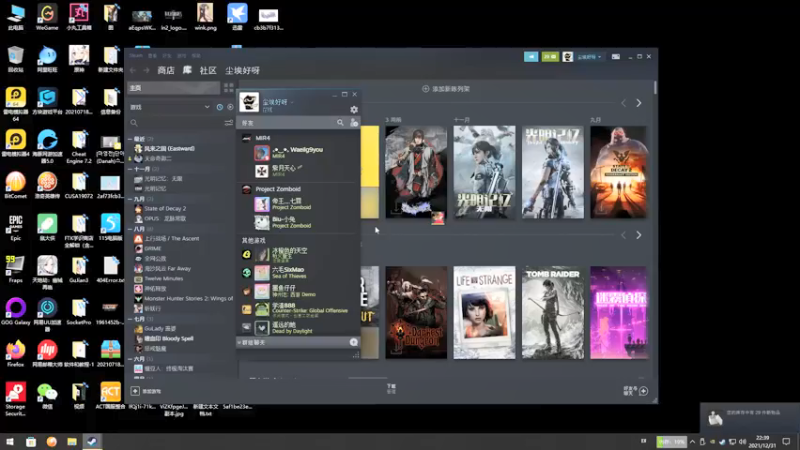Select the Epic Games desktop icon

tap(16, 228)
